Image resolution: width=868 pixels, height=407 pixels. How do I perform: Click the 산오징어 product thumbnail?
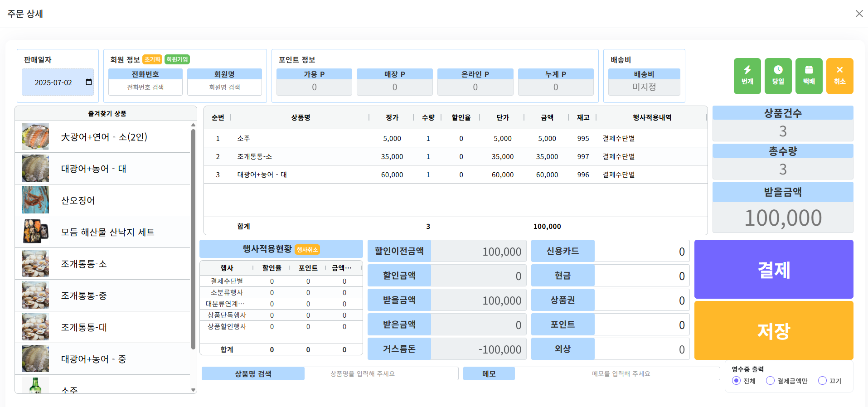click(35, 200)
